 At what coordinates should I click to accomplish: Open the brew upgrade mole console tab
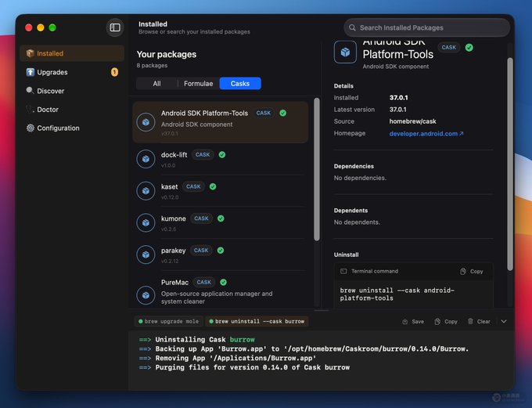click(169, 321)
